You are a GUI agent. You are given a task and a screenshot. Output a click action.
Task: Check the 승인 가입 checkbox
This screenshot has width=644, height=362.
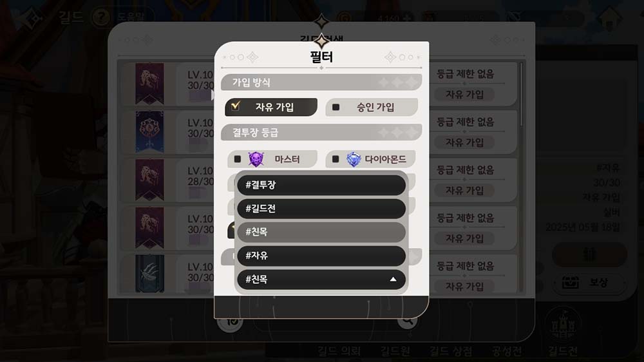[336, 107]
